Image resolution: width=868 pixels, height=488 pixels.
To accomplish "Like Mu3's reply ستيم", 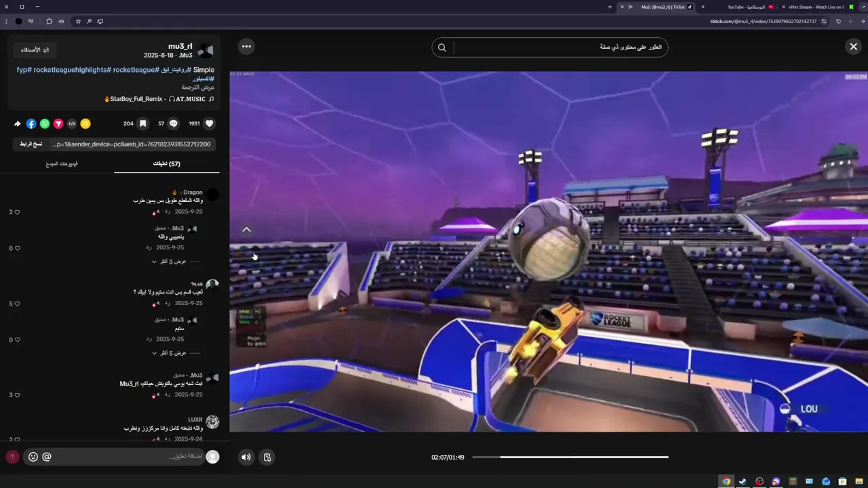I will pos(17,340).
